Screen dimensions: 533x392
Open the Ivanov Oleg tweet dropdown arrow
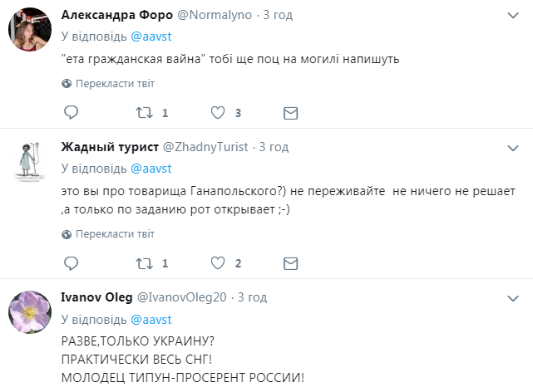click(x=513, y=296)
